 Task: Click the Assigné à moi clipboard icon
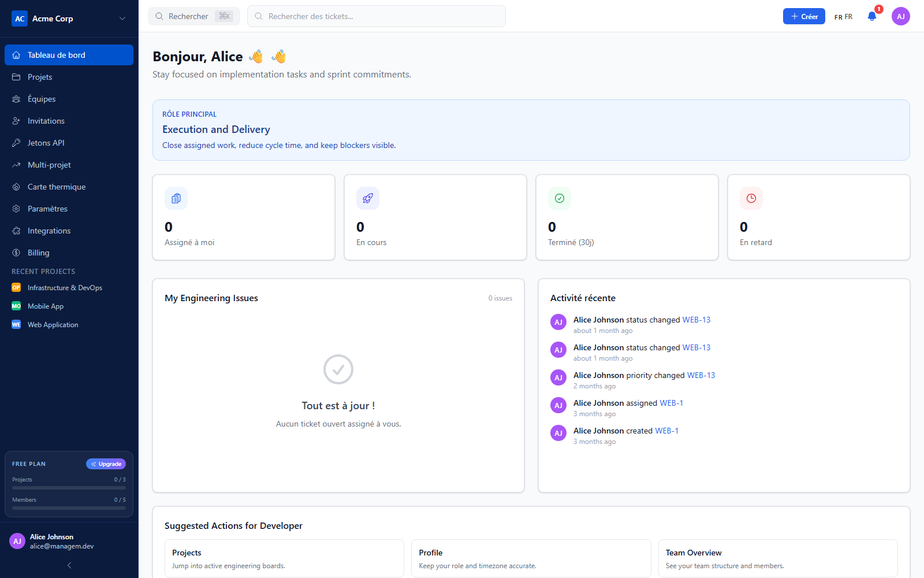[x=176, y=198]
